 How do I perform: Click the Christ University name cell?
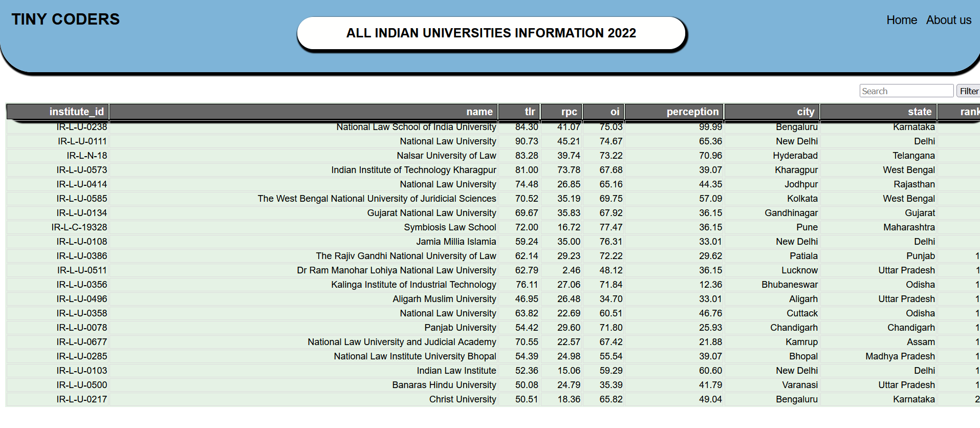pyautogui.click(x=463, y=399)
